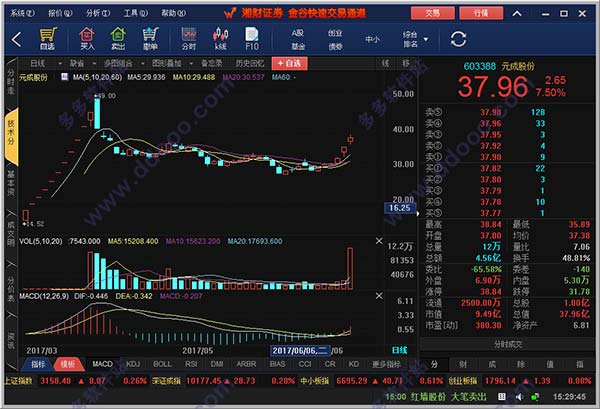Click the keyboard/grid icon in status bar
The image size is (600, 409).
tap(502, 396)
